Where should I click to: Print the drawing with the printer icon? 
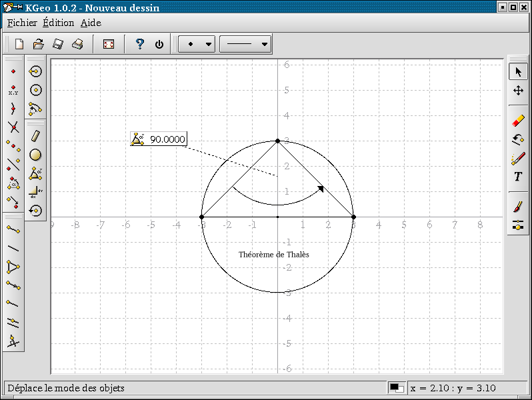point(77,44)
